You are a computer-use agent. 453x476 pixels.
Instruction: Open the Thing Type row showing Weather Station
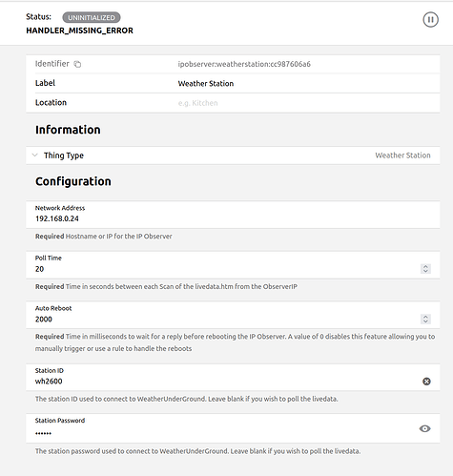[x=233, y=155]
